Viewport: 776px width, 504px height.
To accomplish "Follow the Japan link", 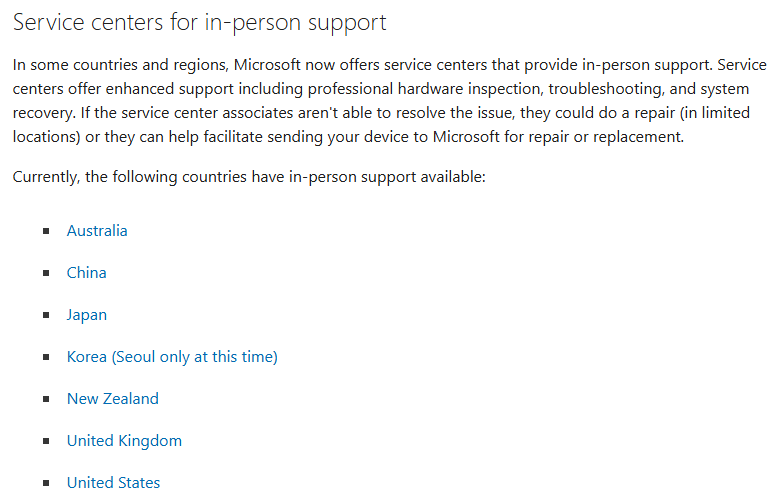I will click(x=87, y=315).
